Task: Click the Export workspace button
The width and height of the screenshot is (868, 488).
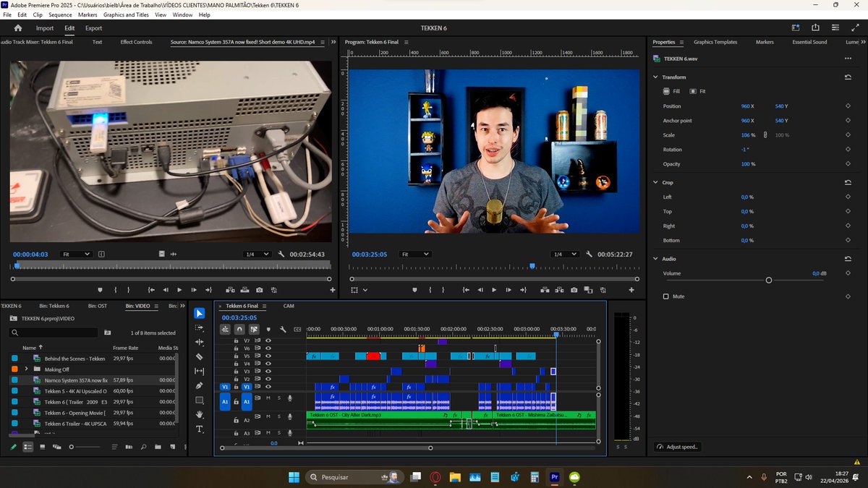Action: pos(93,28)
